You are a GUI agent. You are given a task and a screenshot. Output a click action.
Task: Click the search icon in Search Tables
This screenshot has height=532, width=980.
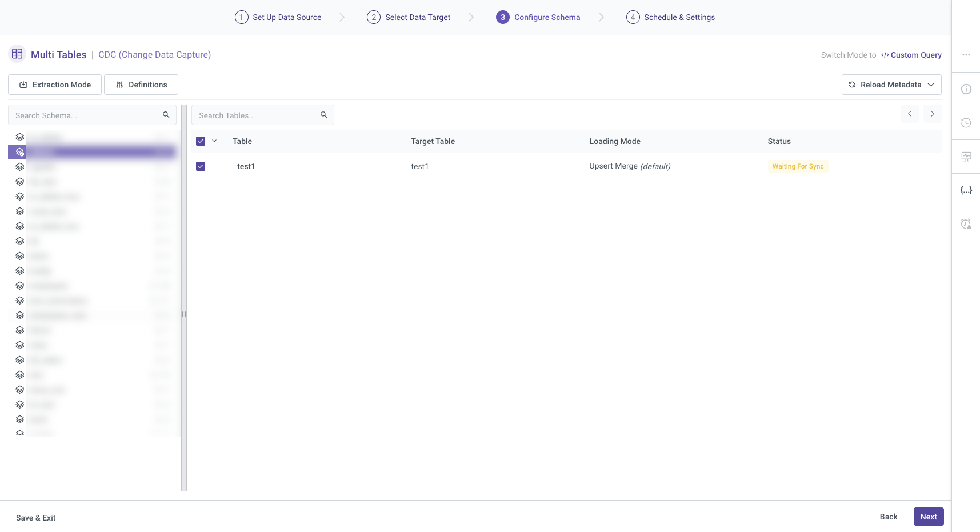coord(323,115)
